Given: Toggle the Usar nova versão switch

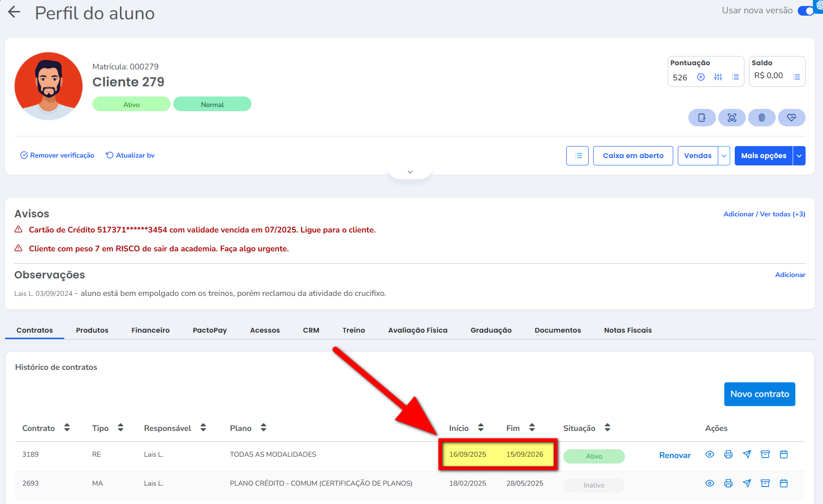Looking at the screenshot, I should click(806, 11).
